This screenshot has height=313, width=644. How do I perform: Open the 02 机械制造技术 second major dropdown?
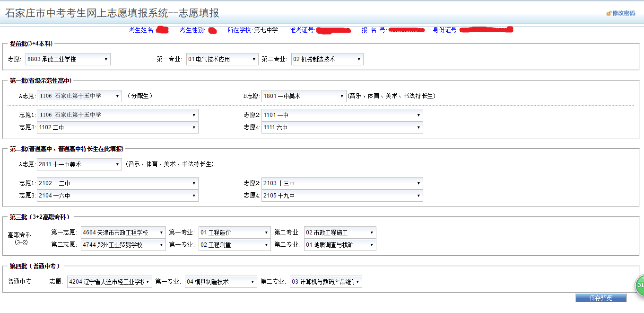point(327,59)
